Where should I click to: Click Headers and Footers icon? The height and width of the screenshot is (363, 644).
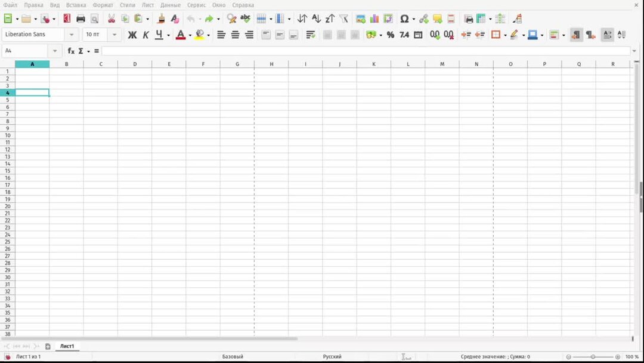451,19
